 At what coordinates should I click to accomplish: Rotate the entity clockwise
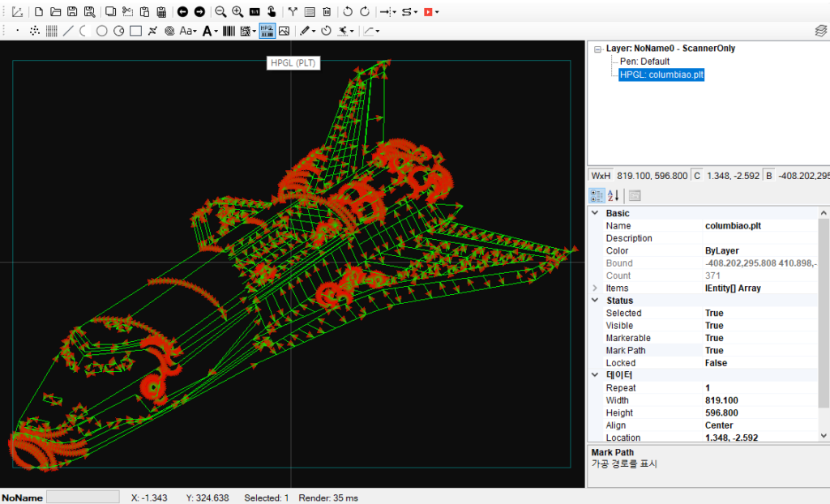click(x=365, y=11)
